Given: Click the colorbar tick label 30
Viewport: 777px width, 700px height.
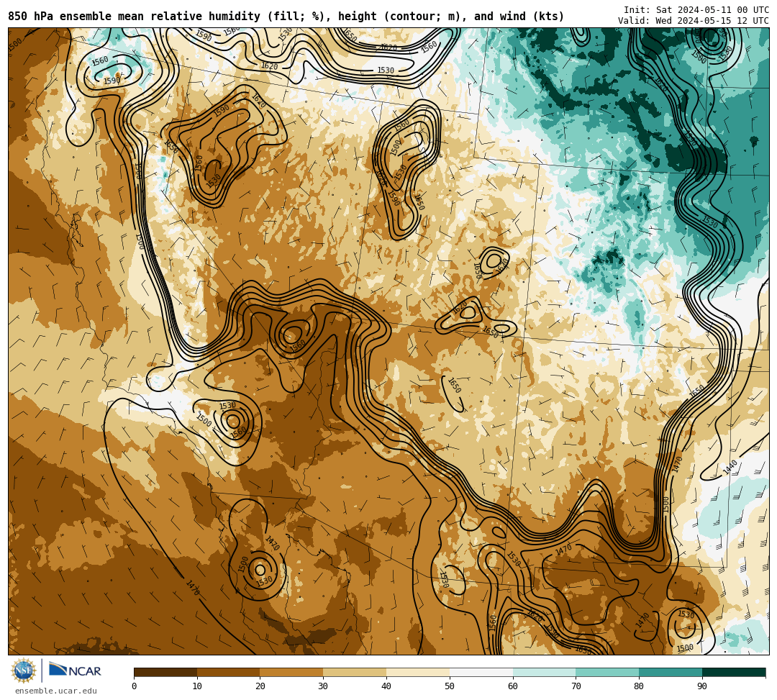Looking at the screenshot, I should (x=323, y=686).
